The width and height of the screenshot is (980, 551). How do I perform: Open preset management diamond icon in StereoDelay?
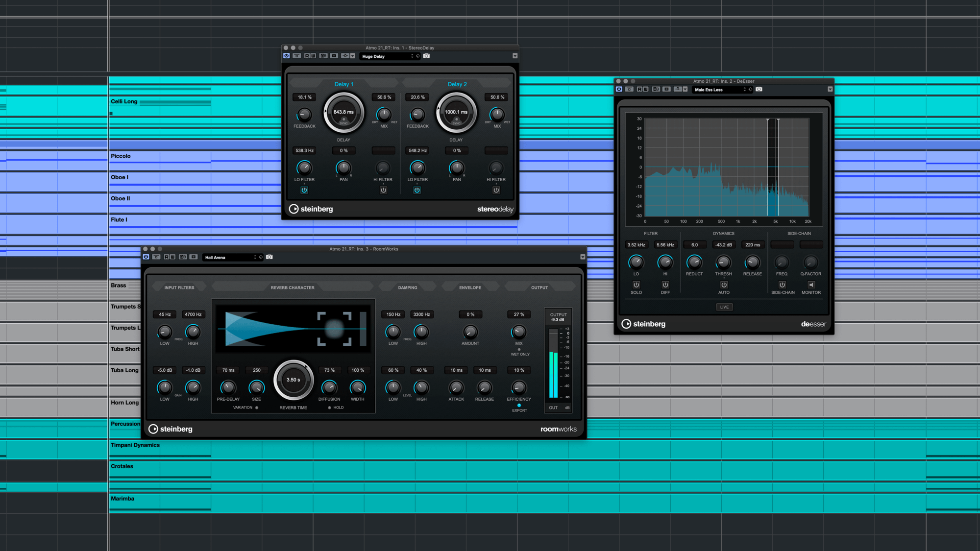418,56
